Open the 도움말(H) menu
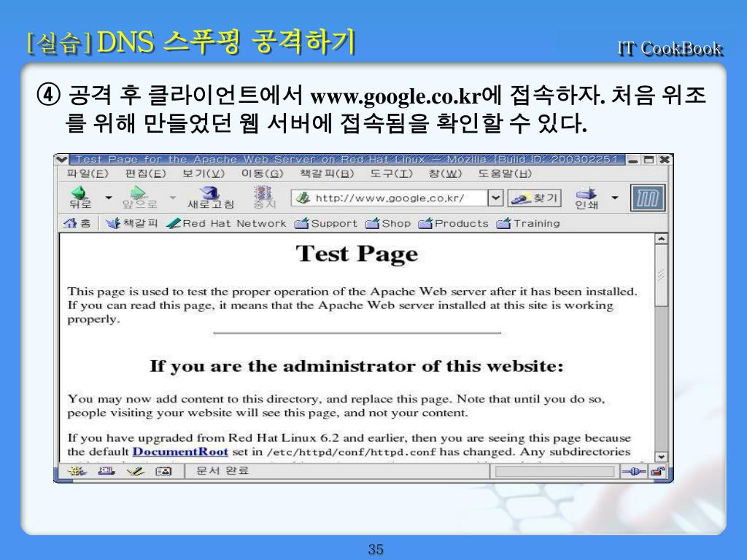The width and height of the screenshot is (747, 560). point(505,174)
